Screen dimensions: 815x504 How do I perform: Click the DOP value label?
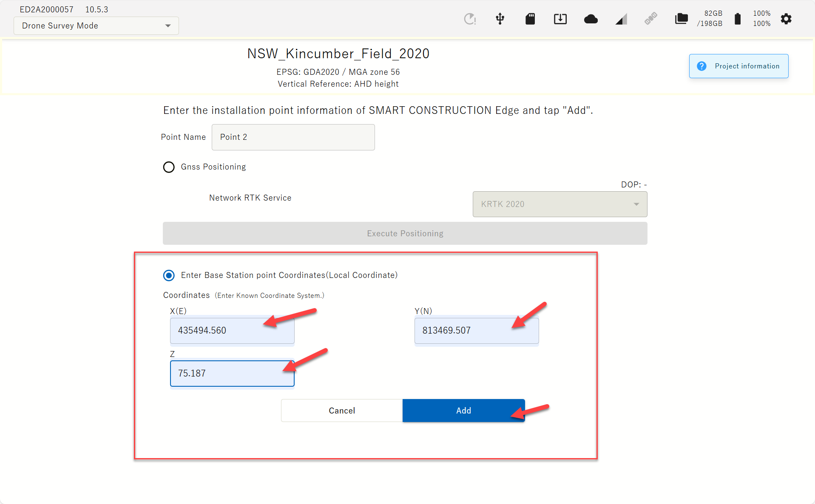click(634, 184)
